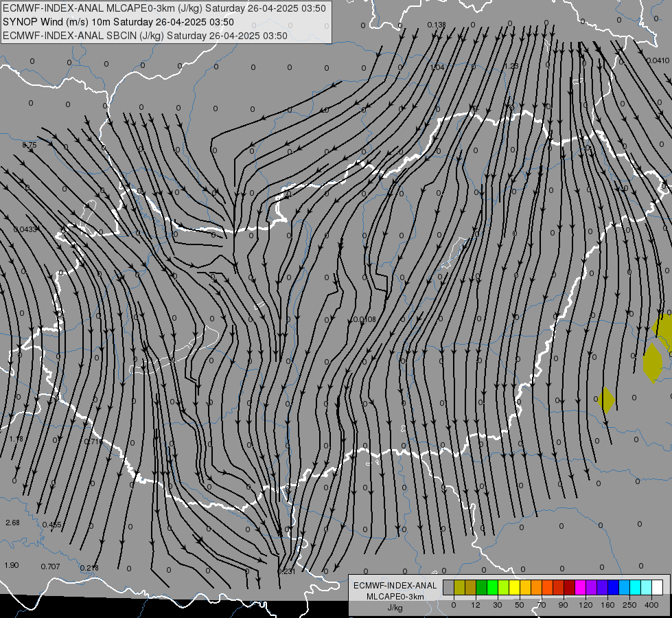Image resolution: width=672 pixels, height=618 pixels.
Task: Pick the white legend swatch above 400
Action: point(658,587)
